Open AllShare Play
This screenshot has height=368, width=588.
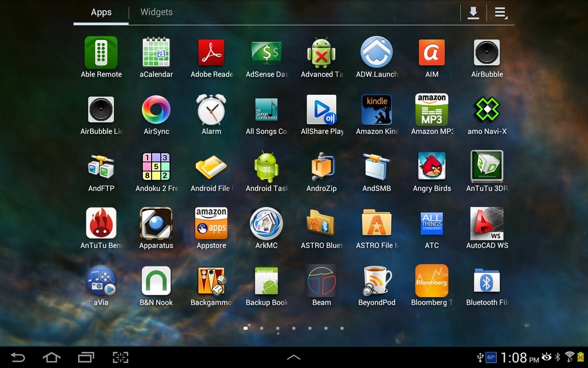click(x=322, y=110)
